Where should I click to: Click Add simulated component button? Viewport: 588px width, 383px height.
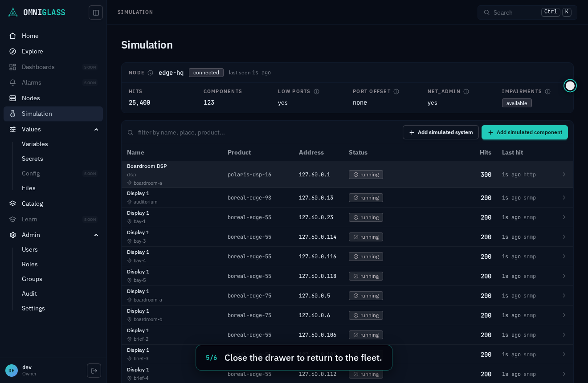pos(525,132)
